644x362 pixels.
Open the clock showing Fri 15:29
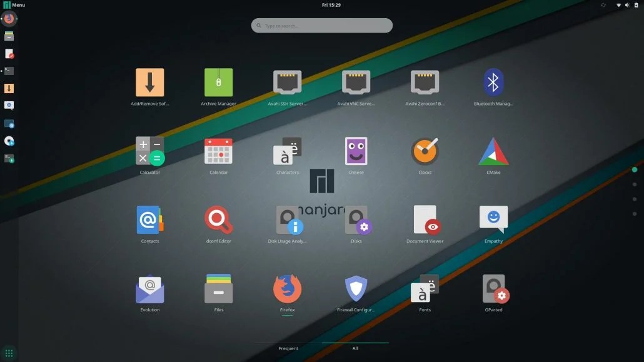[x=331, y=5]
